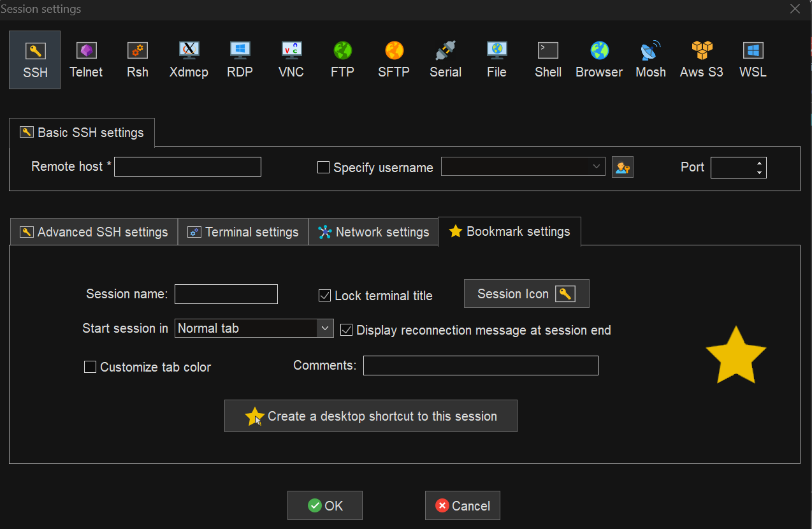
Task: Select the Mosh session type
Action: coord(650,59)
